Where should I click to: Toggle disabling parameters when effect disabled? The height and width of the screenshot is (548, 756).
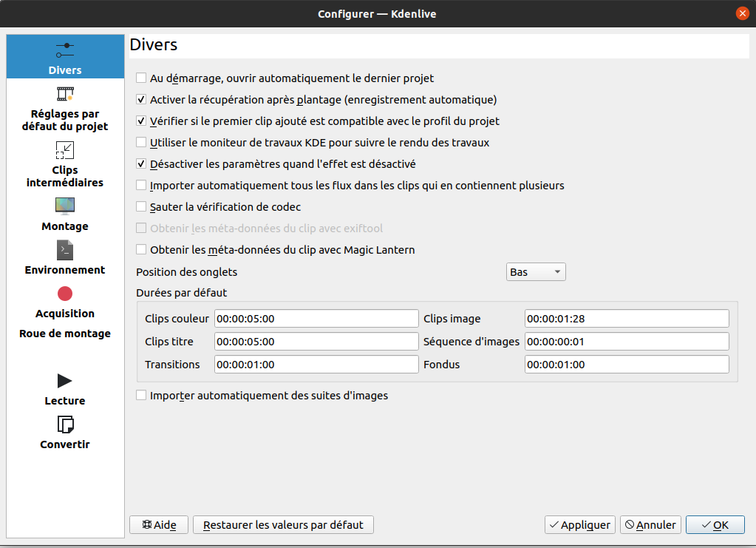141,163
